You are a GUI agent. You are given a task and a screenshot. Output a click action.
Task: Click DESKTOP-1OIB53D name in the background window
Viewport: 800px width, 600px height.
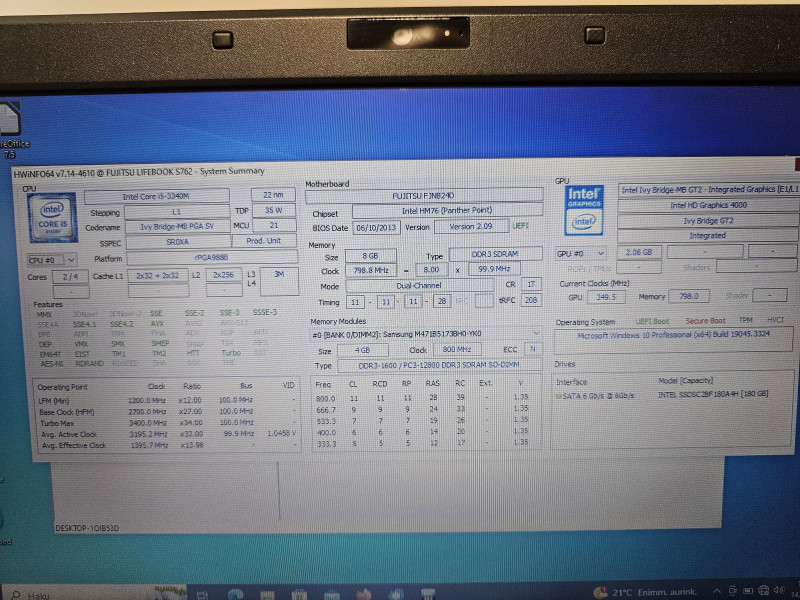click(x=87, y=528)
